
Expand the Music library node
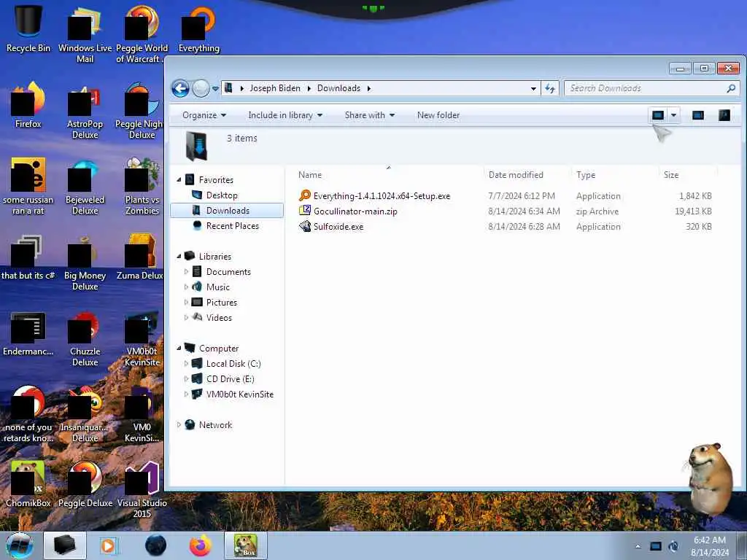click(186, 287)
